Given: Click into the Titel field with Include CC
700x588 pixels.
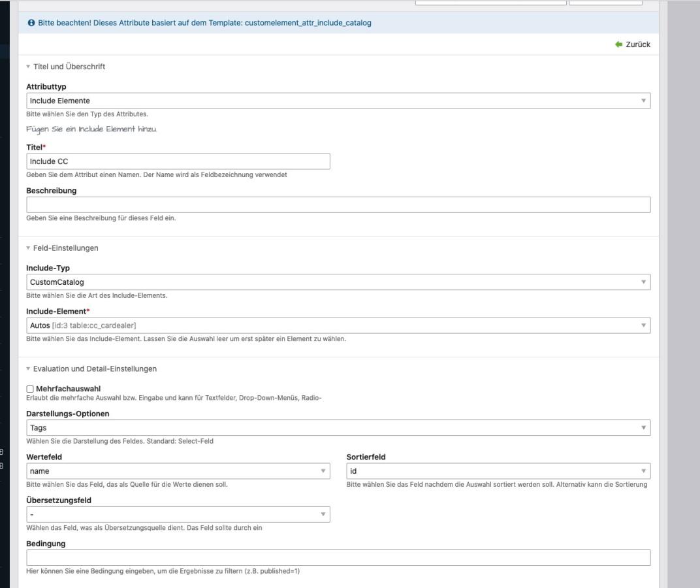Looking at the screenshot, I should click(178, 161).
